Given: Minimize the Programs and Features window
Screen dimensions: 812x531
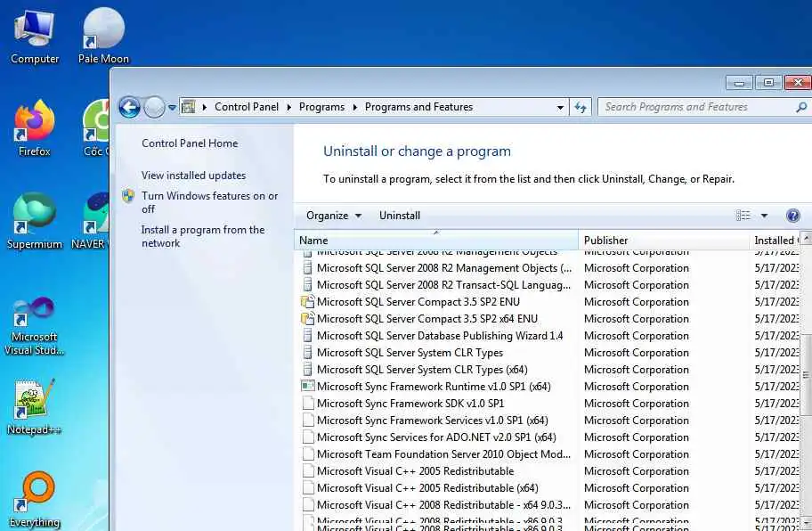Looking at the screenshot, I should pos(740,83).
